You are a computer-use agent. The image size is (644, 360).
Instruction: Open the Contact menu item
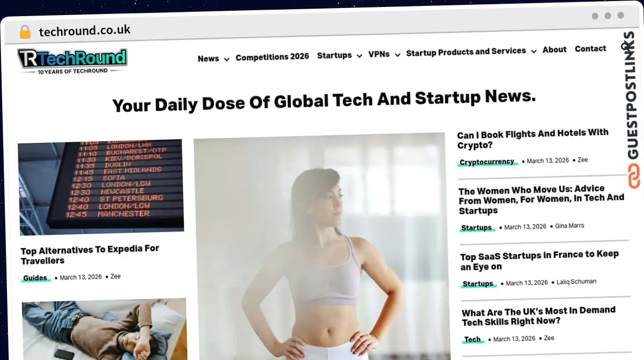(x=590, y=48)
